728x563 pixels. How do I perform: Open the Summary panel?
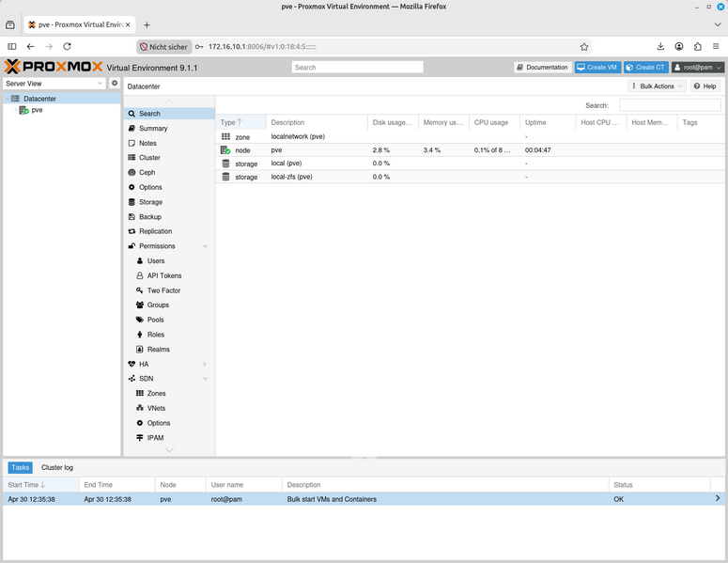point(169,128)
